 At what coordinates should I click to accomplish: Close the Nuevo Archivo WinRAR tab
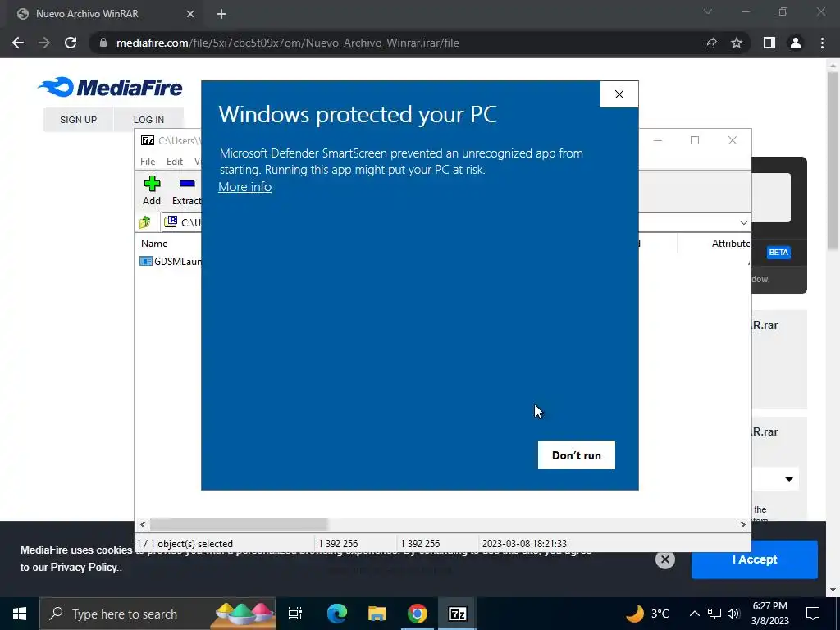(189, 14)
